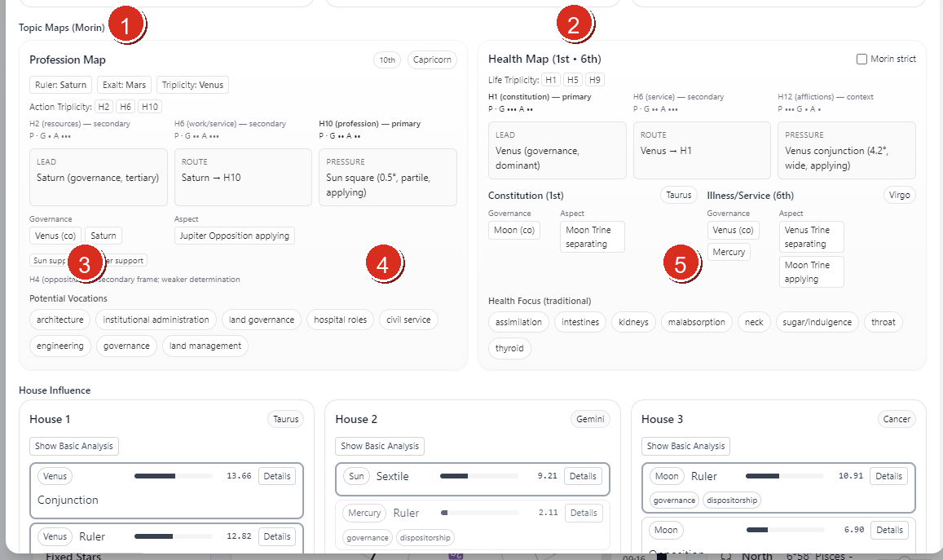
Task: Click the Jupiter Opposition applying chip
Action: click(x=235, y=236)
